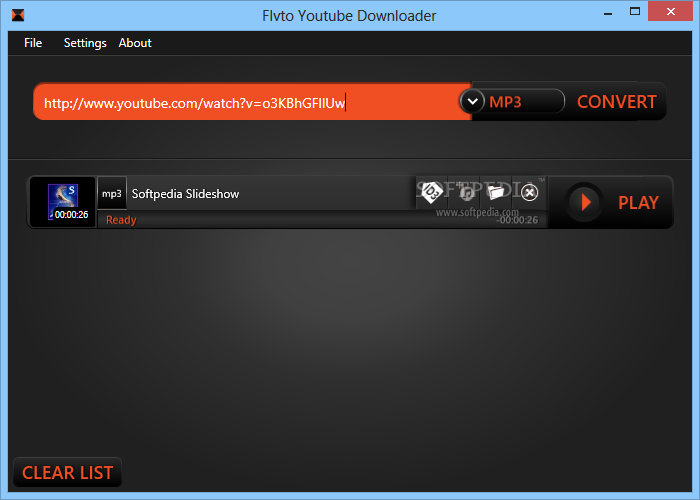Select the Softpedia Slideshow title text
This screenshot has height=500, width=700.
pos(185,194)
